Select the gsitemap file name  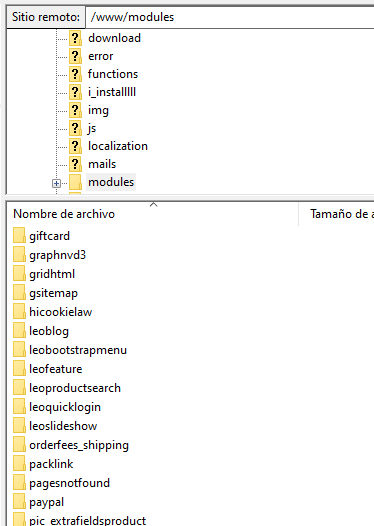click(53, 293)
